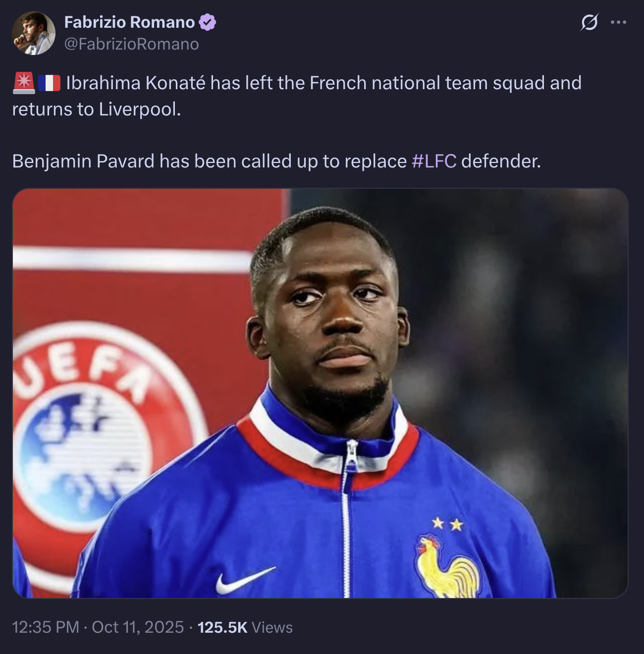Click the French flag emoji

click(49, 83)
